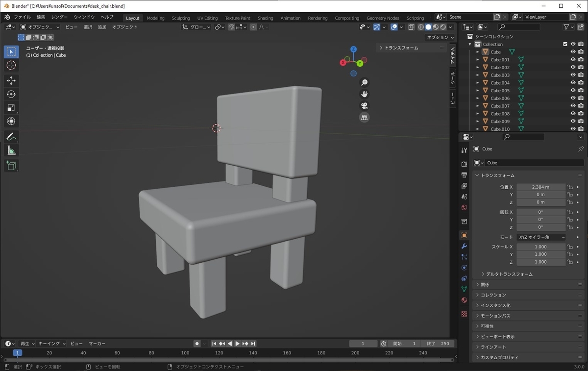Open the ヘルプ menu
Image resolution: width=588 pixels, height=371 pixels.
(x=107, y=17)
